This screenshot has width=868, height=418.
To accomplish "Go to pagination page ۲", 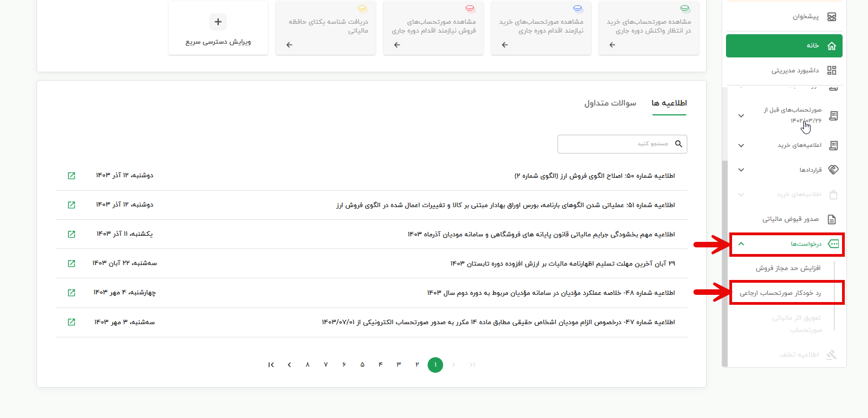I will point(417,364).
